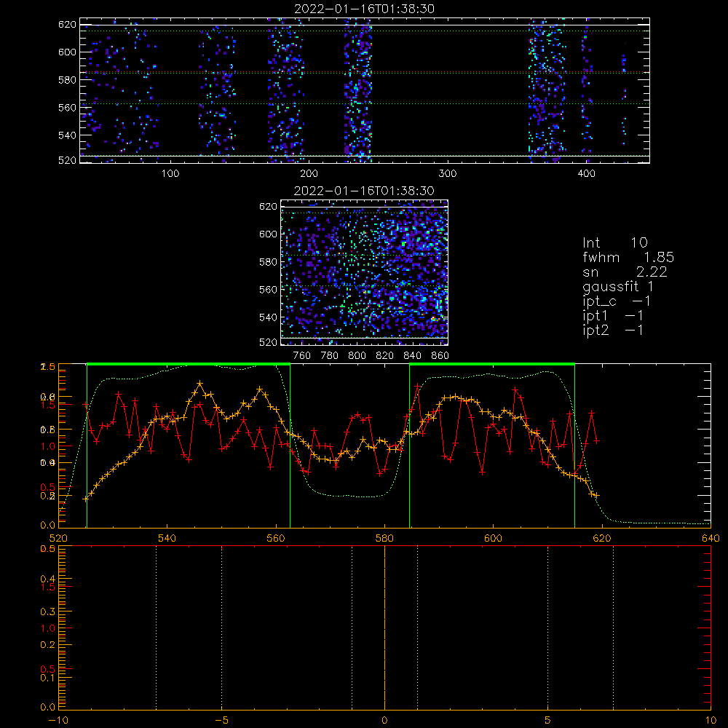Click x-axis label 780 on middle image
Viewport: 728px width, 728px height.
click(330, 356)
